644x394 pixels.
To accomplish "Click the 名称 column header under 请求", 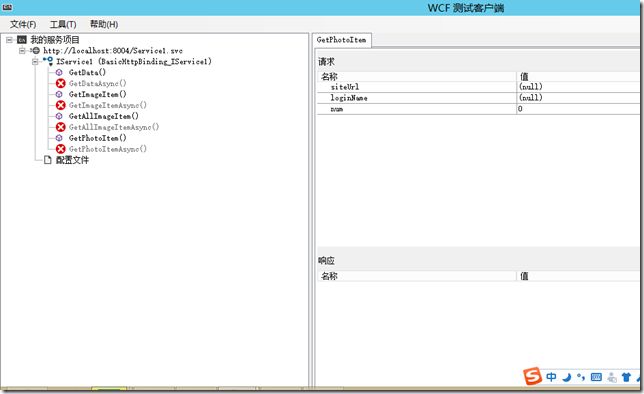I will click(x=417, y=76).
